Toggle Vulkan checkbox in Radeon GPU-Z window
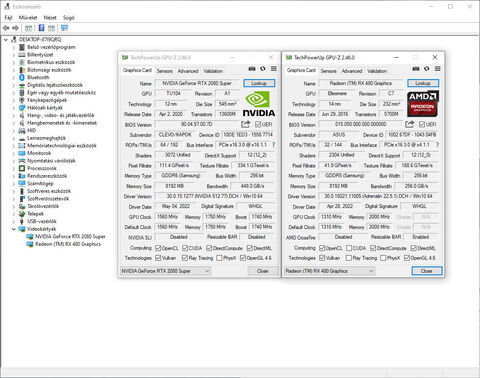 pyautogui.click(x=322, y=258)
